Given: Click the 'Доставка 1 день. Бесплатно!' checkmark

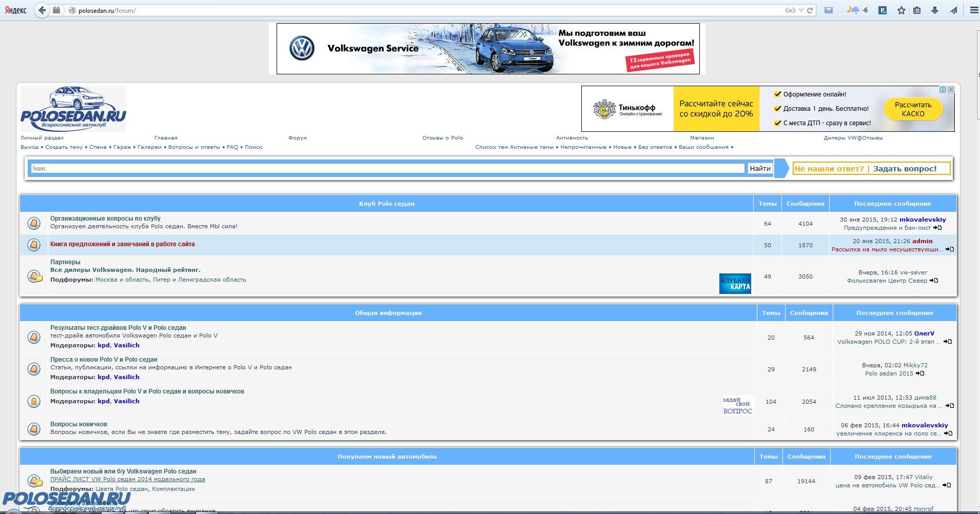Looking at the screenshot, I should pos(777,108).
